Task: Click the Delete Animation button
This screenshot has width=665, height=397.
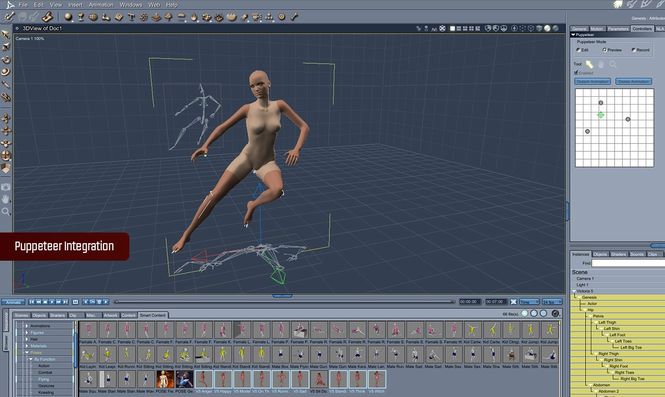Action: [634, 81]
